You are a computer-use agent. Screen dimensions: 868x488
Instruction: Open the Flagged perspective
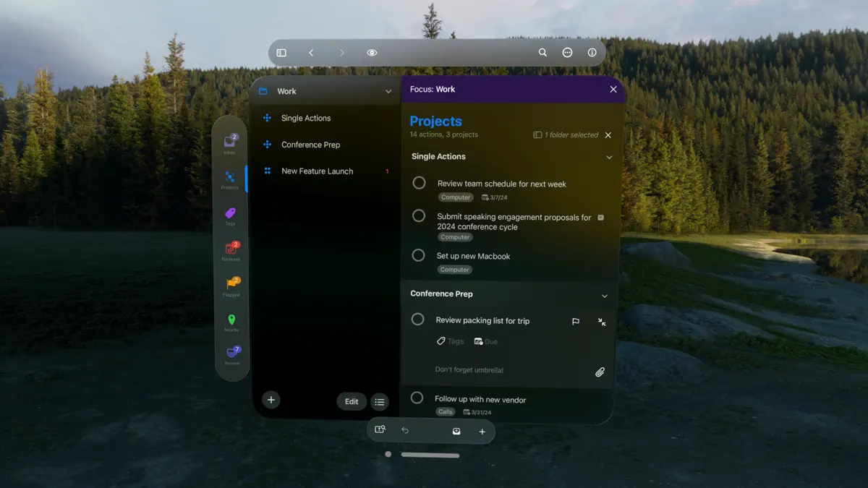(x=230, y=285)
